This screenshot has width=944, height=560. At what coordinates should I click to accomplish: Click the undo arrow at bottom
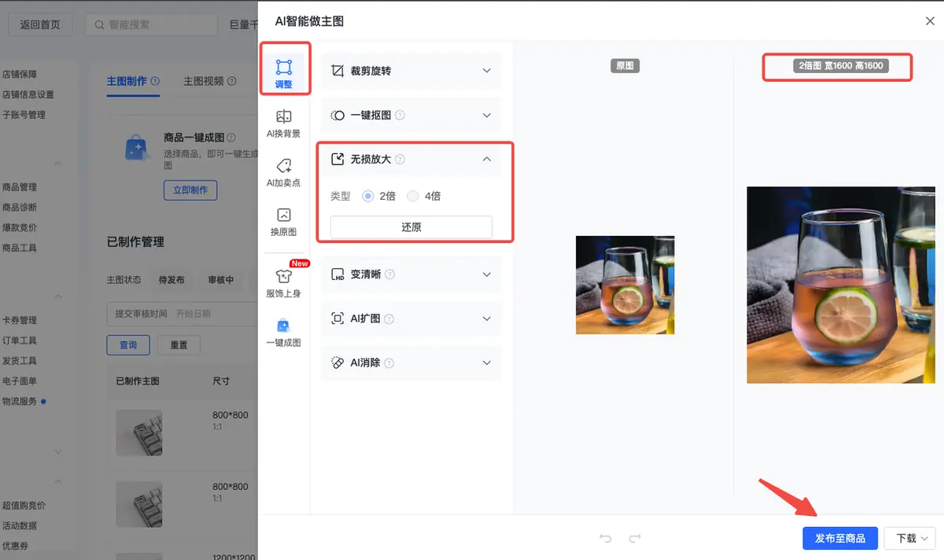(x=605, y=538)
